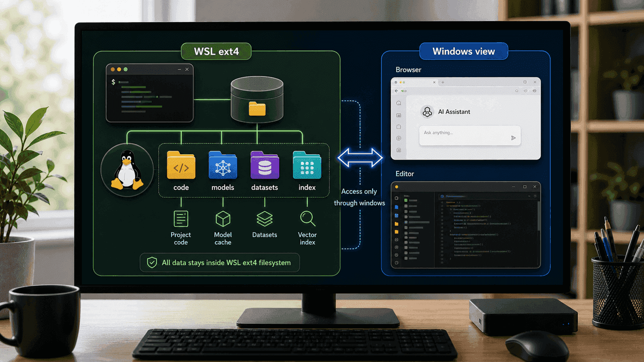Click the Datasets stacked layers icon
644x362 pixels.
click(x=264, y=219)
